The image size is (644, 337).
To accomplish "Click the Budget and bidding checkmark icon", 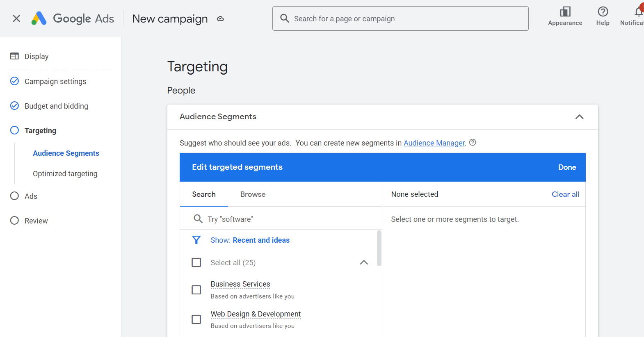I will (x=14, y=106).
